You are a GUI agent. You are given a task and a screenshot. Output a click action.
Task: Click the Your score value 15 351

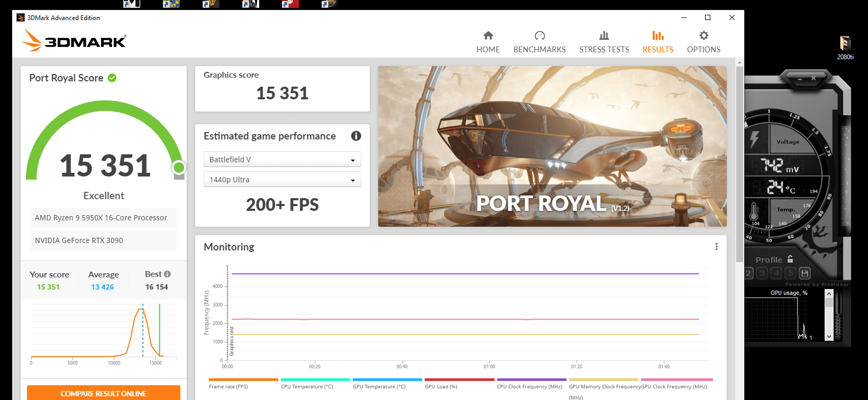[48, 287]
